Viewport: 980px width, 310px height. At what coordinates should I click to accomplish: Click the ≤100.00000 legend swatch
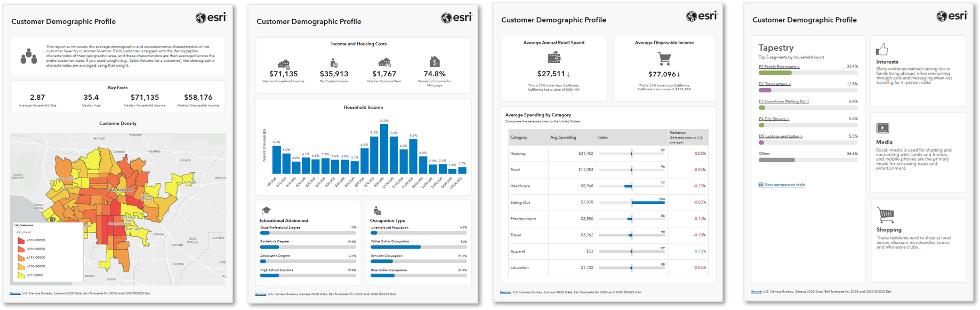pos(21,266)
